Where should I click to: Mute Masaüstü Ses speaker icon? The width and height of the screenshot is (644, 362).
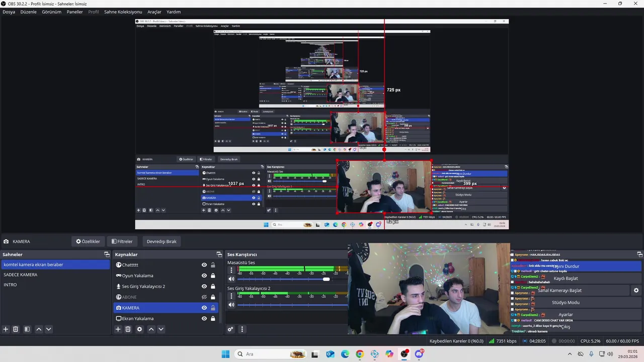pyautogui.click(x=231, y=279)
